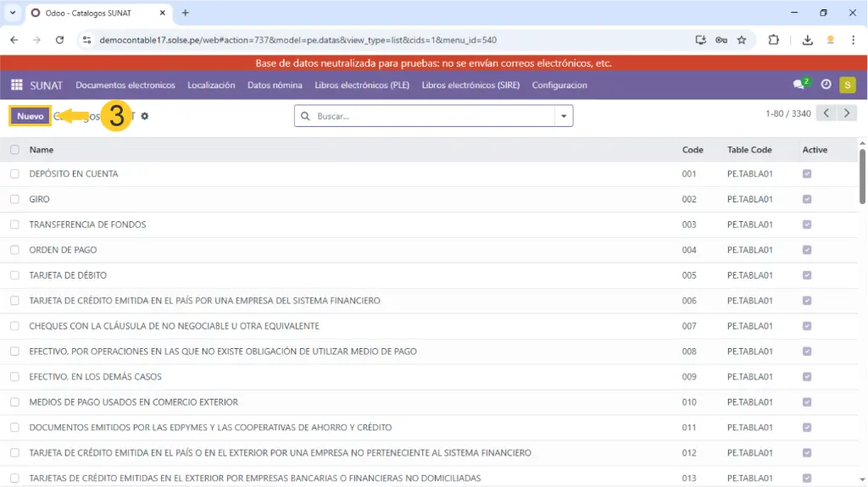Screen dimensions: 868x487
Task: Bookmark this page with the star icon
Action: tap(742, 40)
